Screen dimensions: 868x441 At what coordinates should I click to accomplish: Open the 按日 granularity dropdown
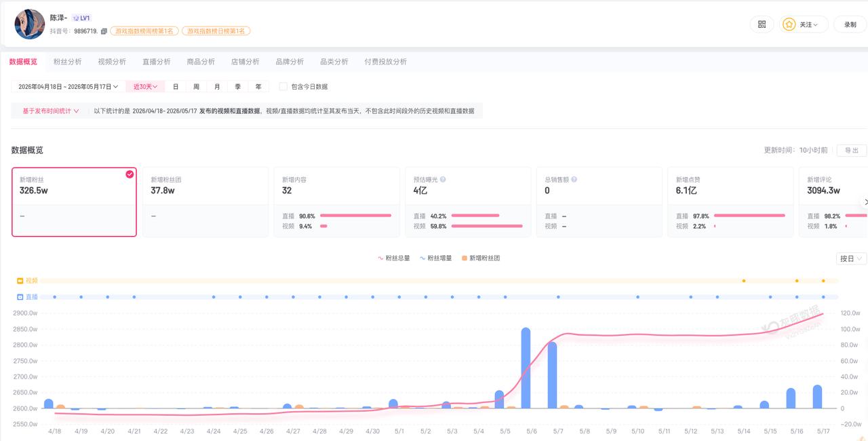point(852,258)
